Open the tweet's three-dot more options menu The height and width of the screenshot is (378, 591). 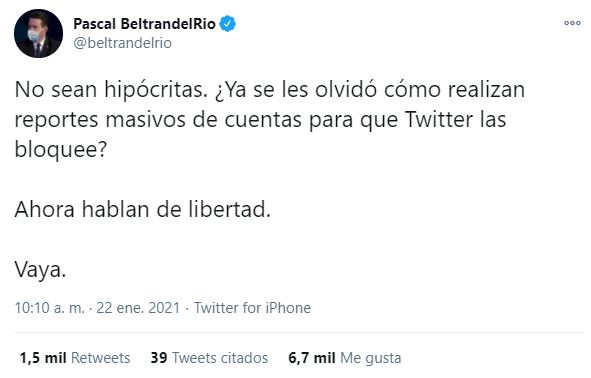pos(572,23)
